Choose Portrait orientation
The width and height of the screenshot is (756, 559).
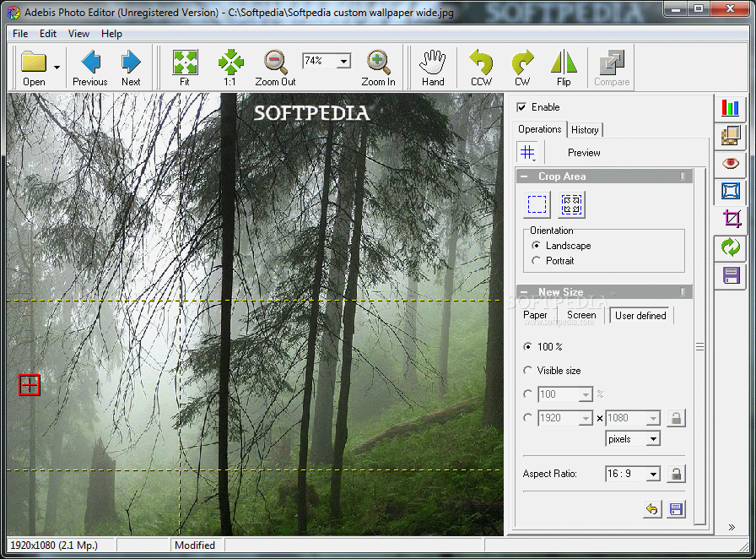click(536, 261)
